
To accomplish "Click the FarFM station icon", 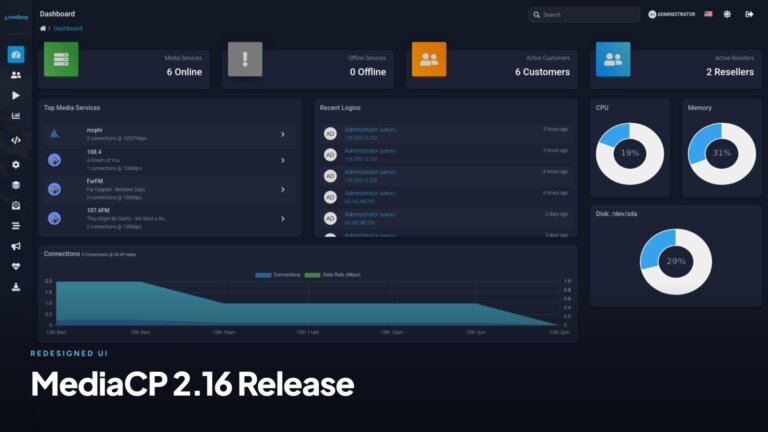I will click(x=54, y=189).
